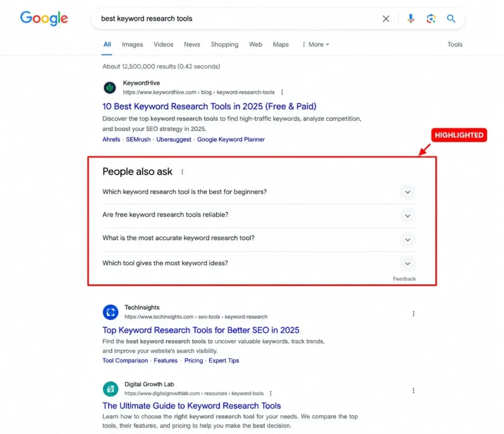Switch to the Videos tab

tap(163, 44)
